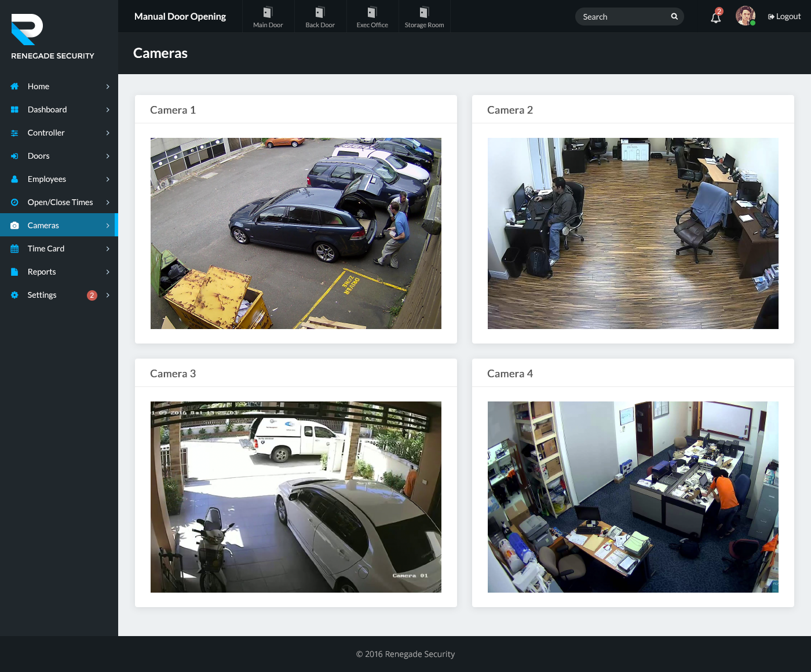Click the Settings badge showing 2
Screen dimensions: 811x672
point(92,295)
